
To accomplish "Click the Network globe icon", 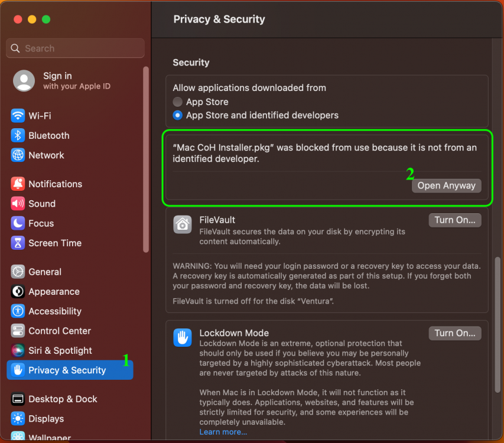I will [x=18, y=155].
